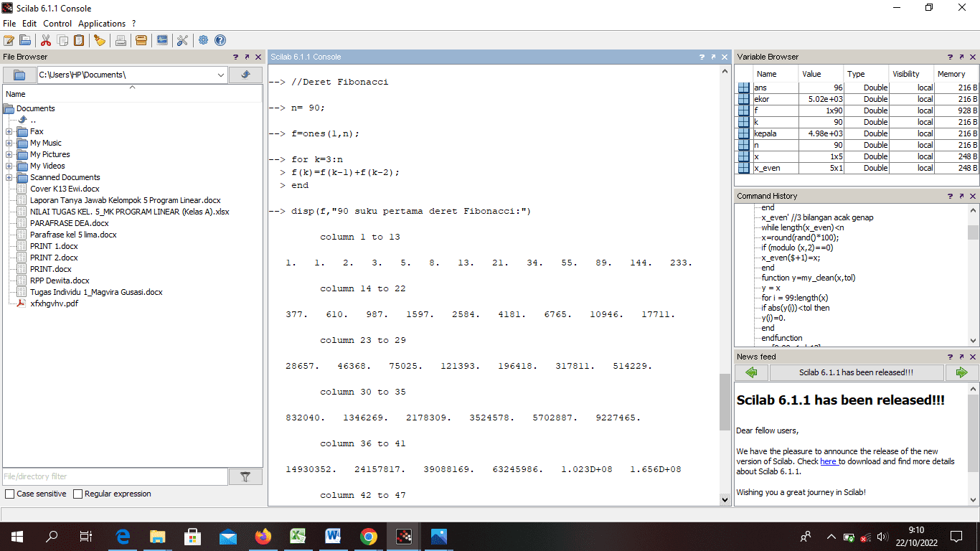Expand the My Videos folder
The height and width of the screenshot is (551, 980).
coord(9,166)
